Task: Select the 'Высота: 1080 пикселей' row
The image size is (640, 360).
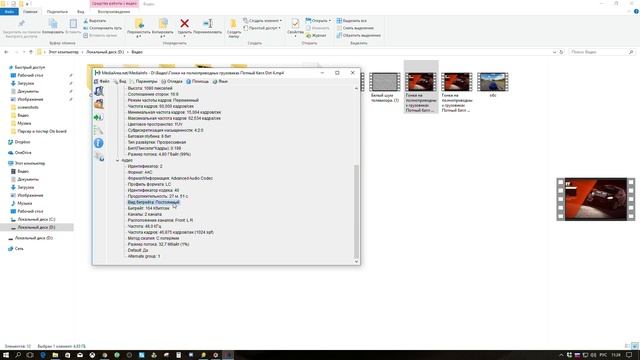Action: (150, 88)
